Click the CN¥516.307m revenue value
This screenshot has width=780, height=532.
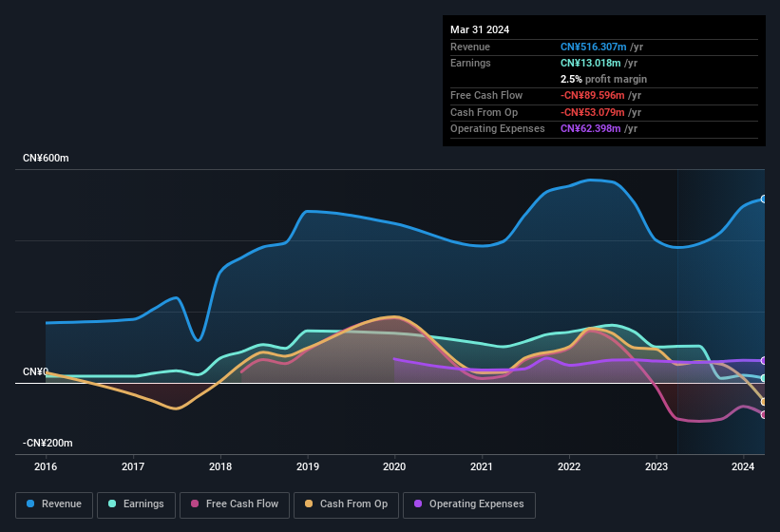tap(594, 47)
